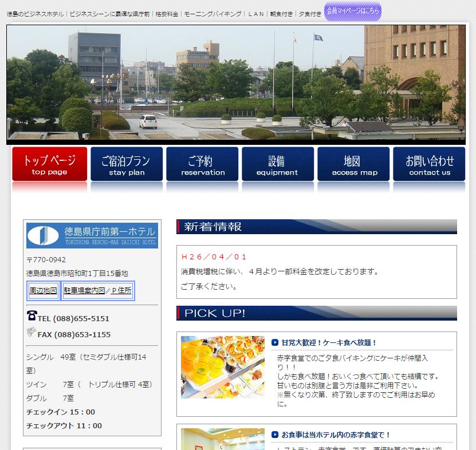This screenshot has width=476, height=450.
Task: Follow the P住所 link
Action: point(121,291)
